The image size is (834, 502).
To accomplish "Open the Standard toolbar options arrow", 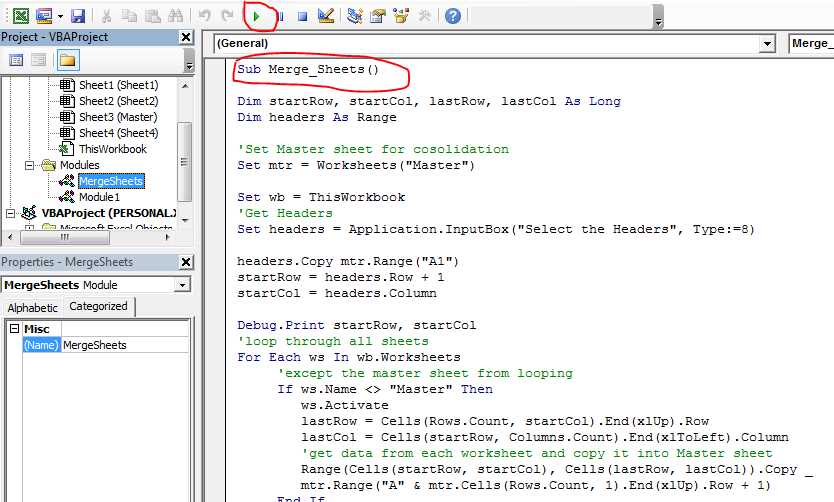I will pos(658,22).
